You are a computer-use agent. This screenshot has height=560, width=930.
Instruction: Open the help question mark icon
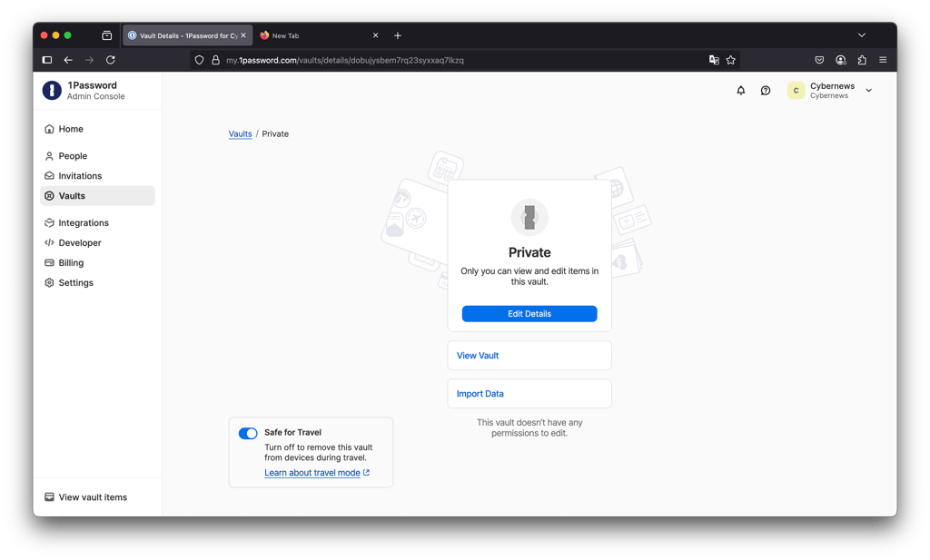[766, 91]
